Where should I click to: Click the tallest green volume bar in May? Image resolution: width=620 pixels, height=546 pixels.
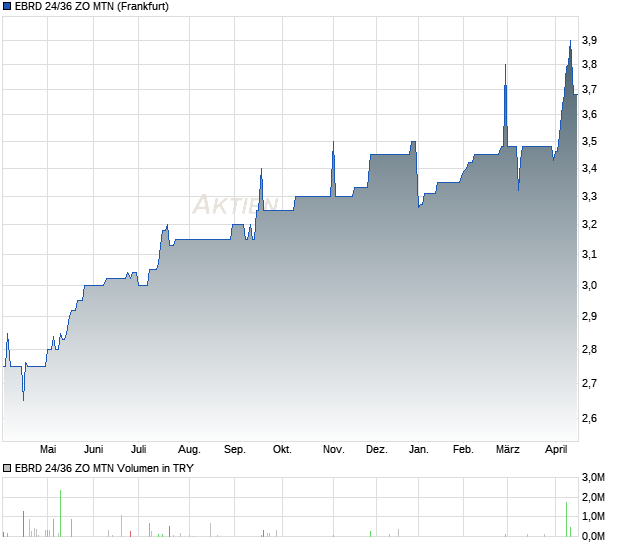coord(60,513)
